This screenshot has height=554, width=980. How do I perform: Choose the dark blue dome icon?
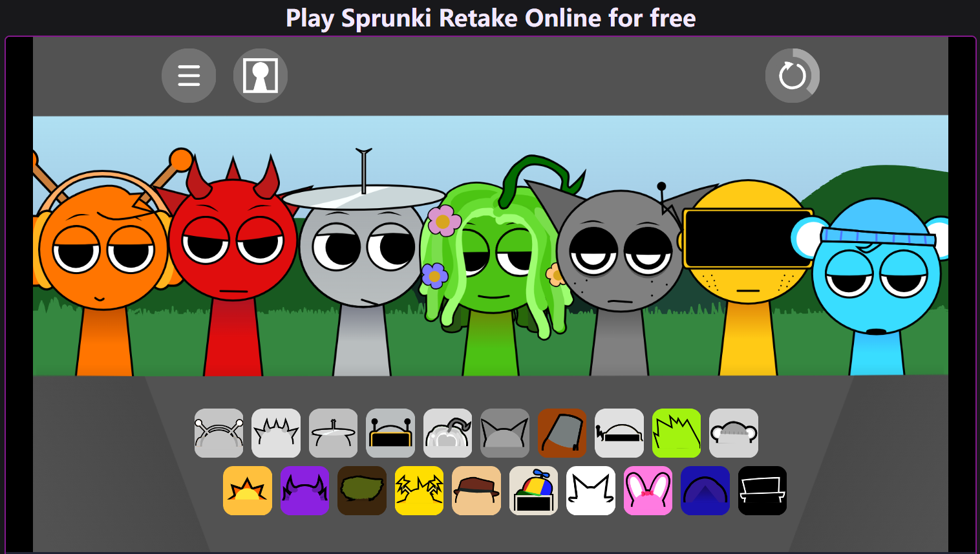click(x=705, y=491)
